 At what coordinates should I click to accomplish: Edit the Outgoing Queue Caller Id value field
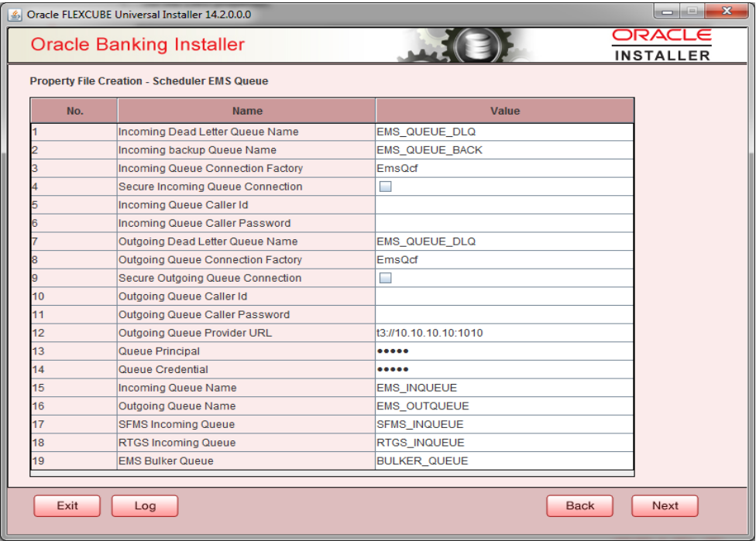(504, 296)
